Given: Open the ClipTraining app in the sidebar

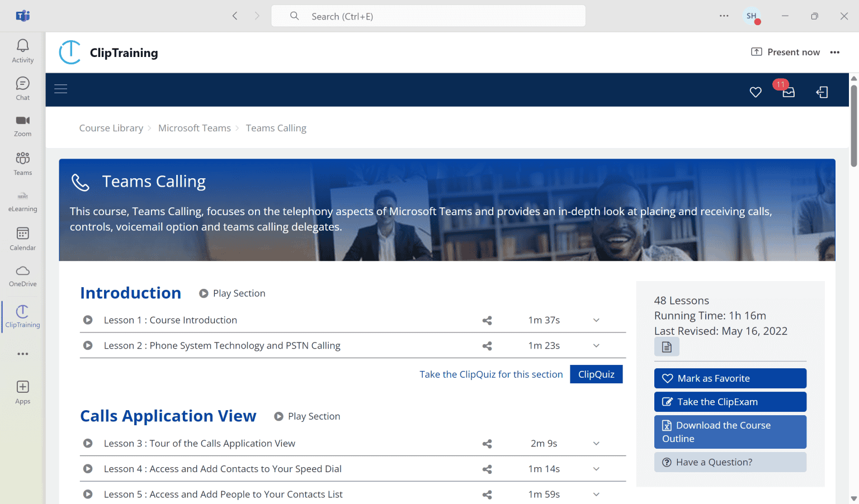Looking at the screenshot, I should pyautogui.click(x=22, y=316).
